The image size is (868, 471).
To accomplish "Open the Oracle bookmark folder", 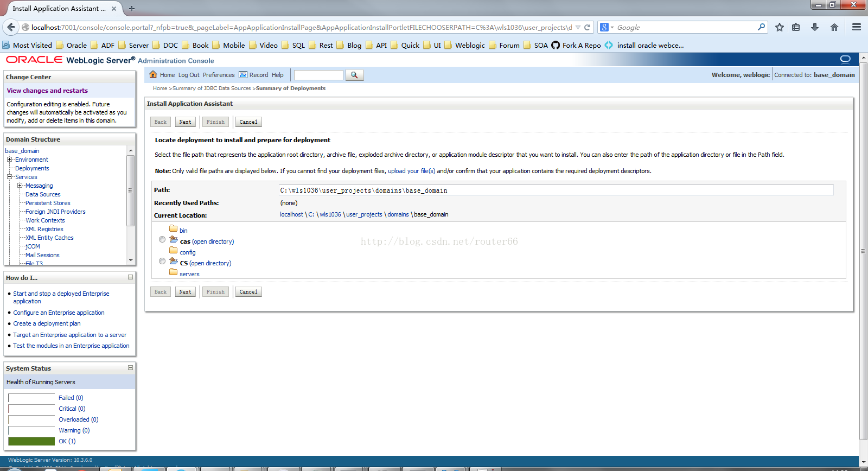I will click(71, 45).
